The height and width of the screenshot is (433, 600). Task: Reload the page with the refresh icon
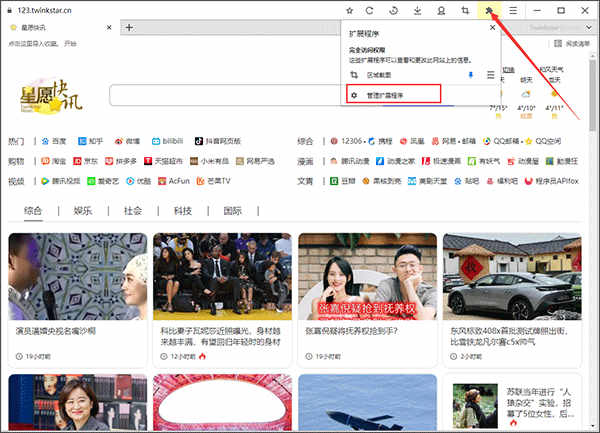point(369,11)
